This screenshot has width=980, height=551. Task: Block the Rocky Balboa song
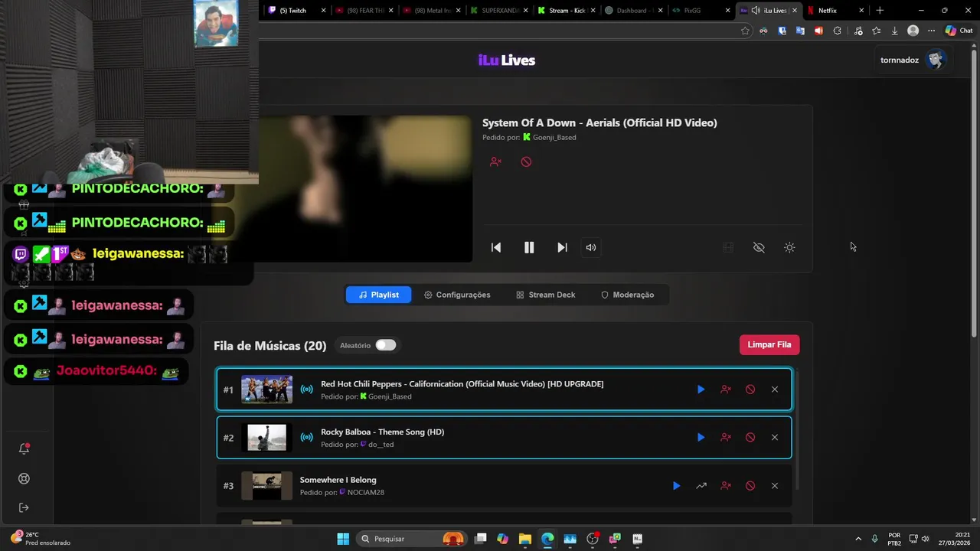tap(750, 438)
